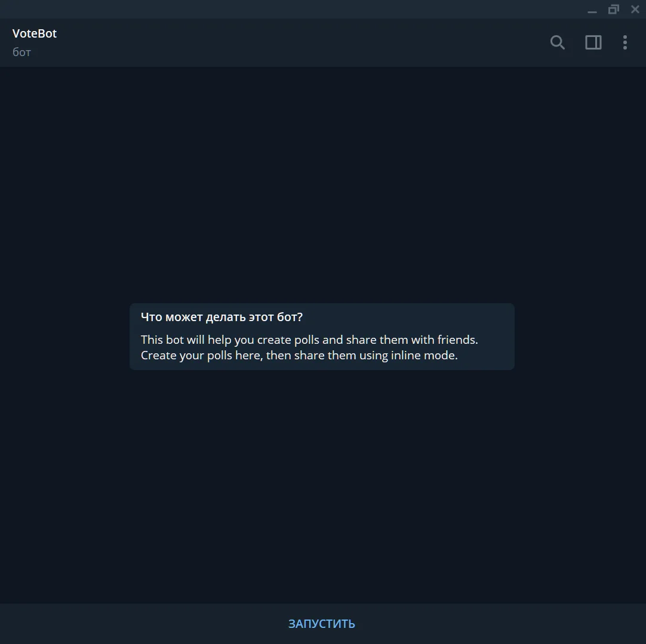Select the bottom bar beside the ЗАПУСТИТЬ label

click(144, 624)
